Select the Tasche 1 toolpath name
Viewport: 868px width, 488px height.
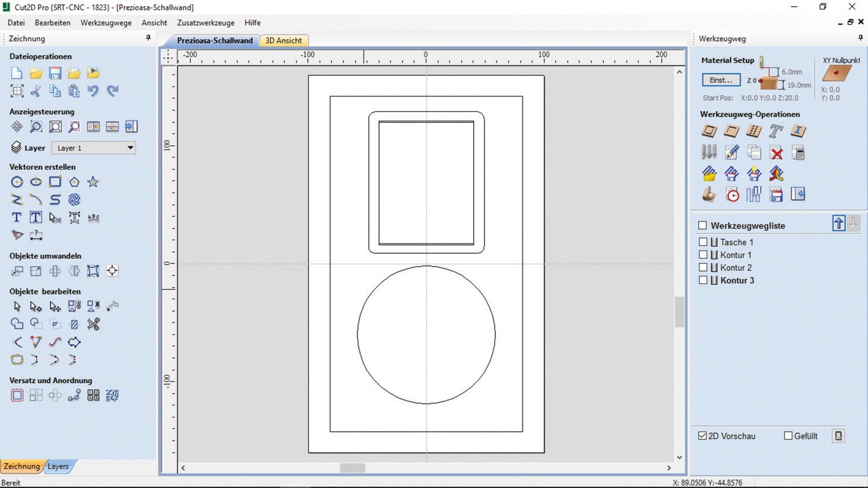tap(737, 242)
